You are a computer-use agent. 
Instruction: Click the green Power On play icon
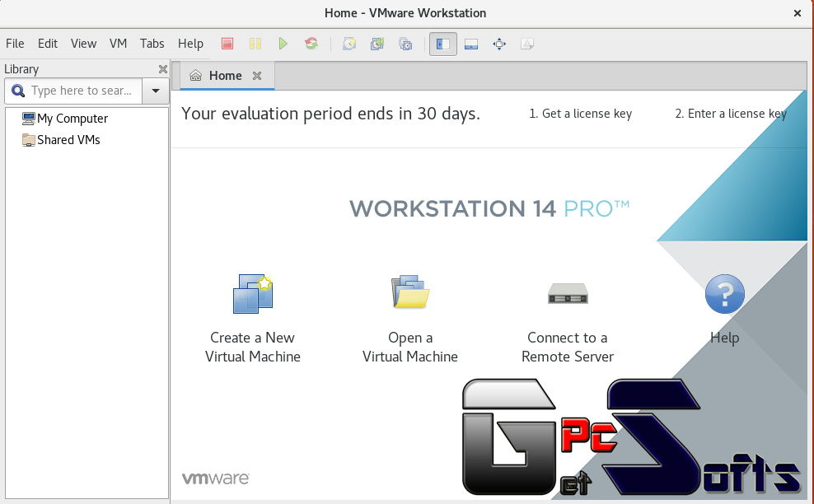(283, 44)
